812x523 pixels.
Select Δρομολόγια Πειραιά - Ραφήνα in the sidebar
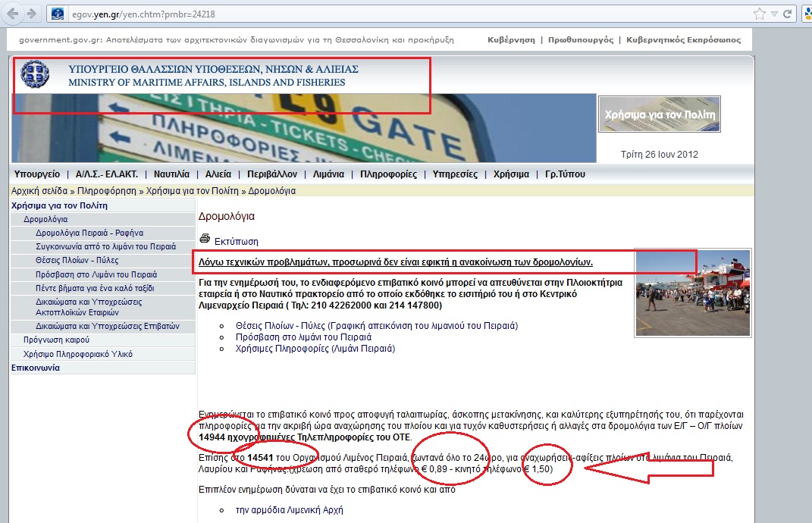89,233
